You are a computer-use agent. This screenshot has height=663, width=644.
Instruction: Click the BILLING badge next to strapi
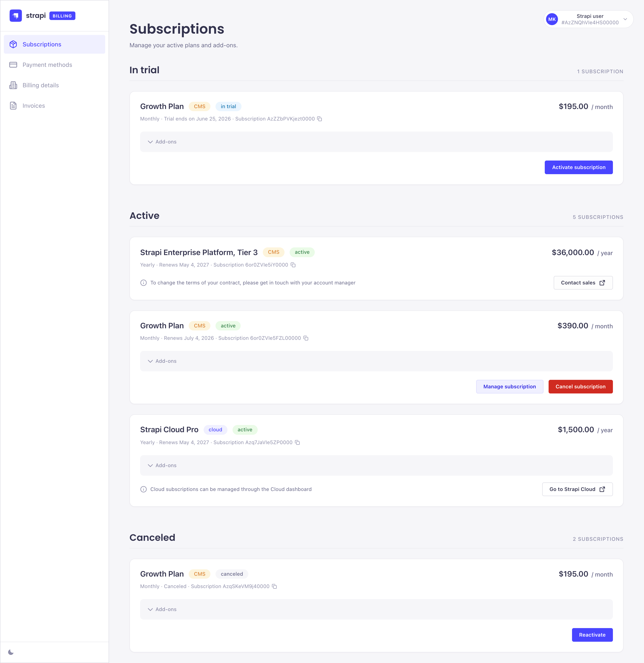(x=62, y=16)
